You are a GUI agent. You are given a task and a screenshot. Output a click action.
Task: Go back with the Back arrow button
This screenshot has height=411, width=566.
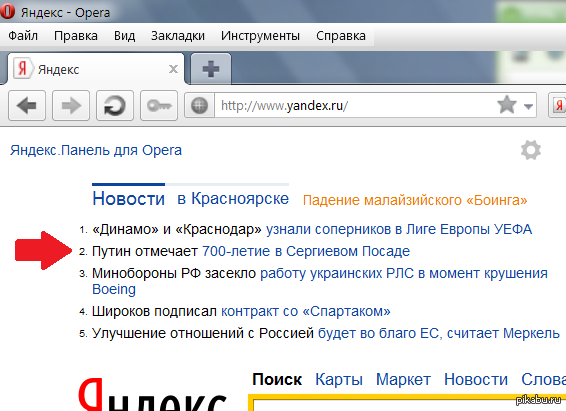pyautogui.click(x=27, y=105)
